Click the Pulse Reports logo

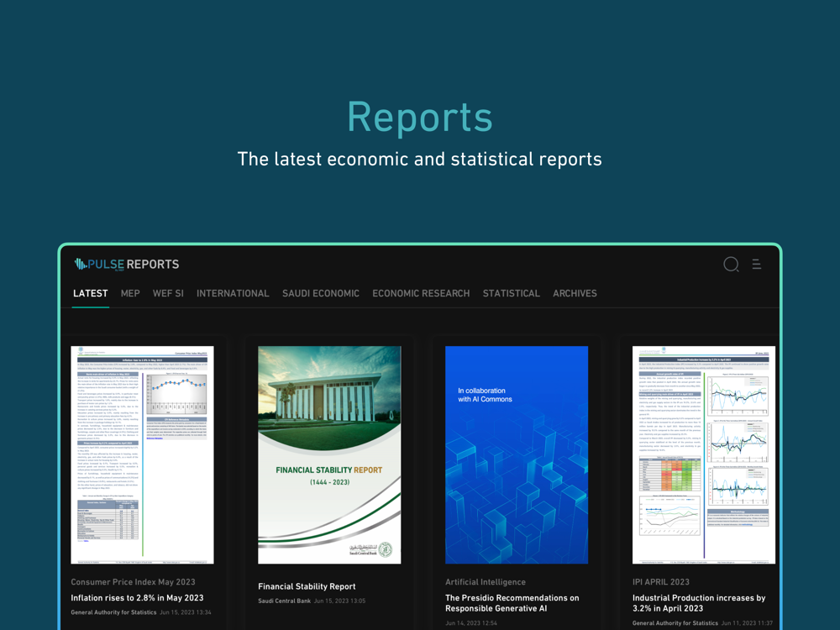(x=127, y=264)
